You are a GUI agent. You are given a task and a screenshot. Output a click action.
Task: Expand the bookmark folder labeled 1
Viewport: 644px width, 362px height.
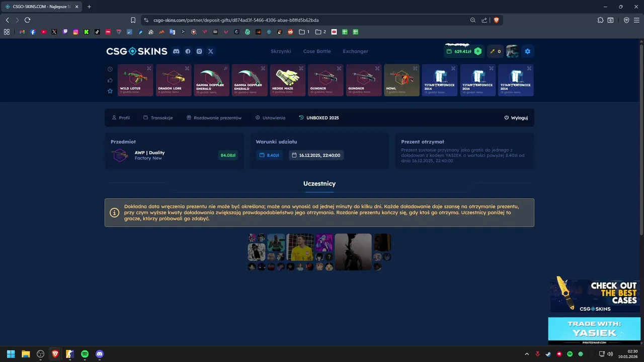coord(304,32)
